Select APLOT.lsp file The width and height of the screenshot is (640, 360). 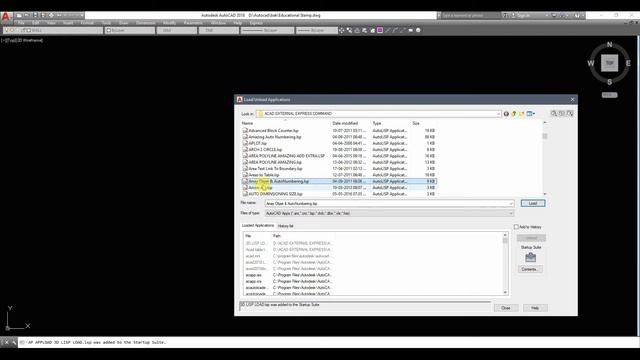click(x=258, y=143)
